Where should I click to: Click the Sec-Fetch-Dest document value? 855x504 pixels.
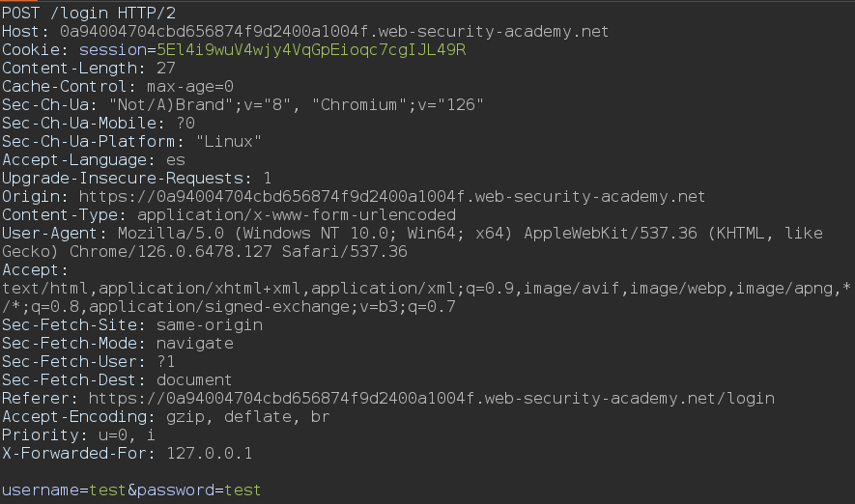point(194,379)
